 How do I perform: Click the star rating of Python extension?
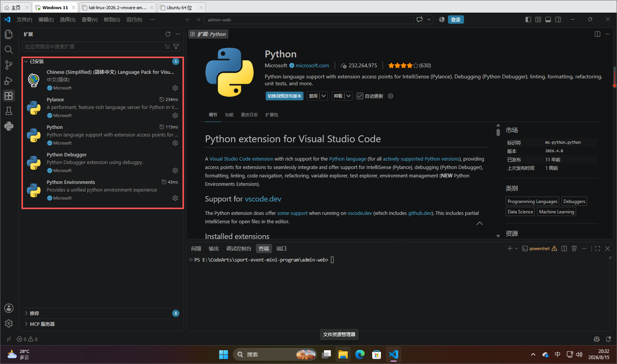point(403,65)
